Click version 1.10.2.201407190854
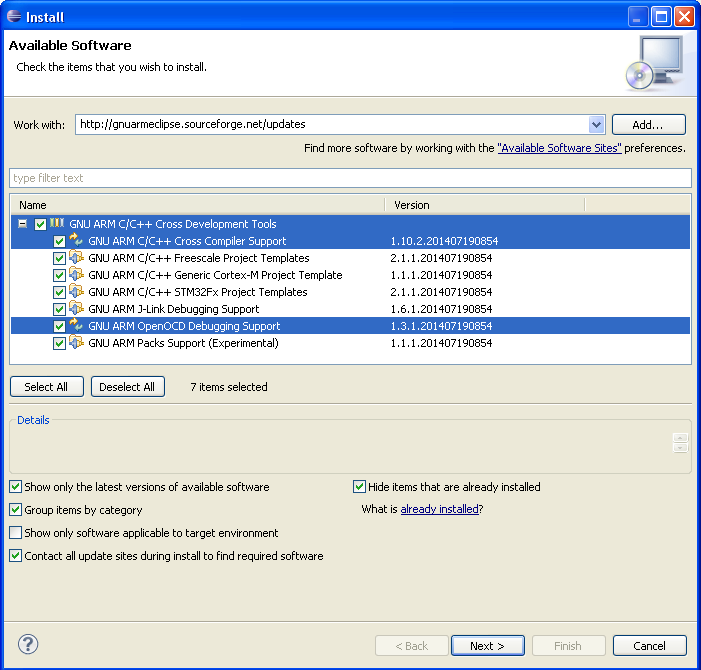The image size is (701, 670). click(x=444, y=241)
